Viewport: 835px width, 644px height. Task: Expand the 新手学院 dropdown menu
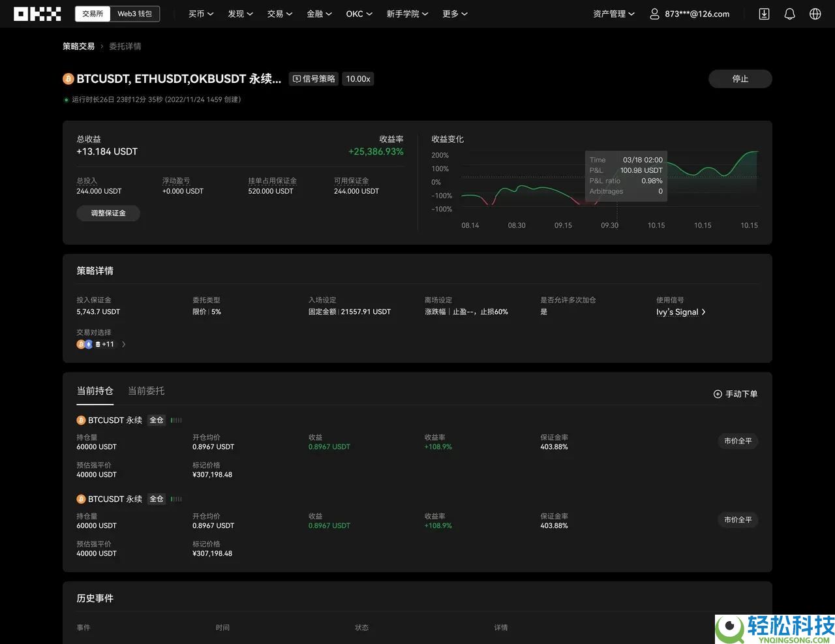(407, 14)
